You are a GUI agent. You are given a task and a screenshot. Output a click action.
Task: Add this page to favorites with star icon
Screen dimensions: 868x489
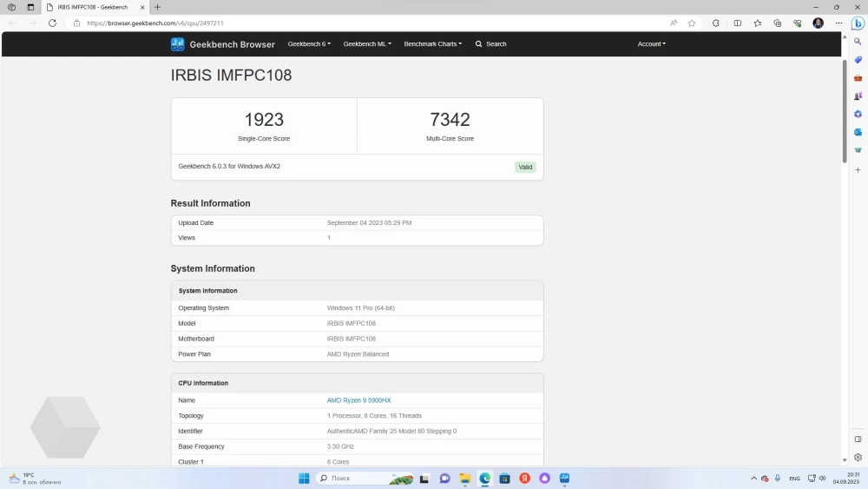pyautogui.click(x=692, y=23)
